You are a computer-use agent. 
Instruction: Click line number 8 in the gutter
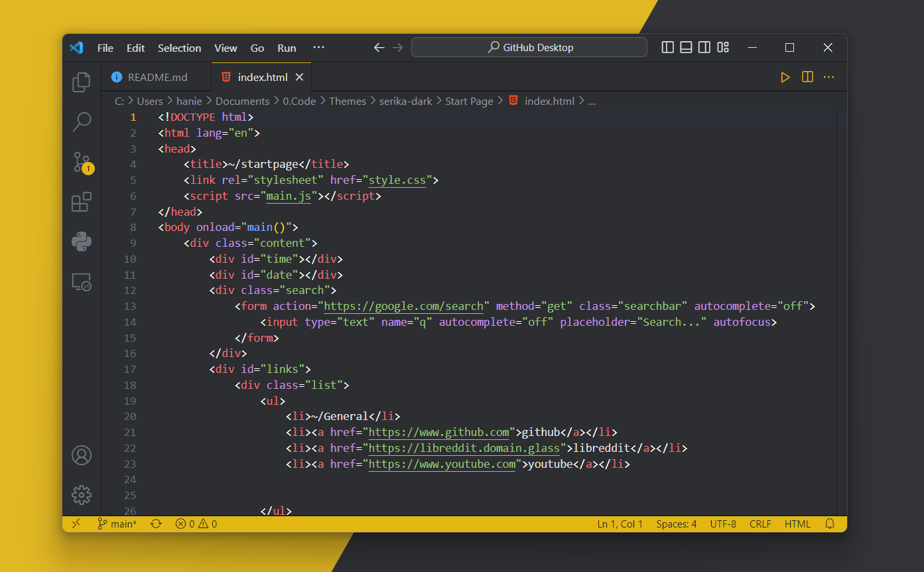[x=133, y=227]
